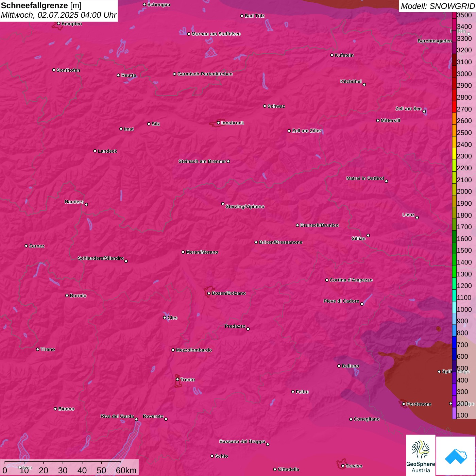Select the Belluno city marker dot

(339, 366)
